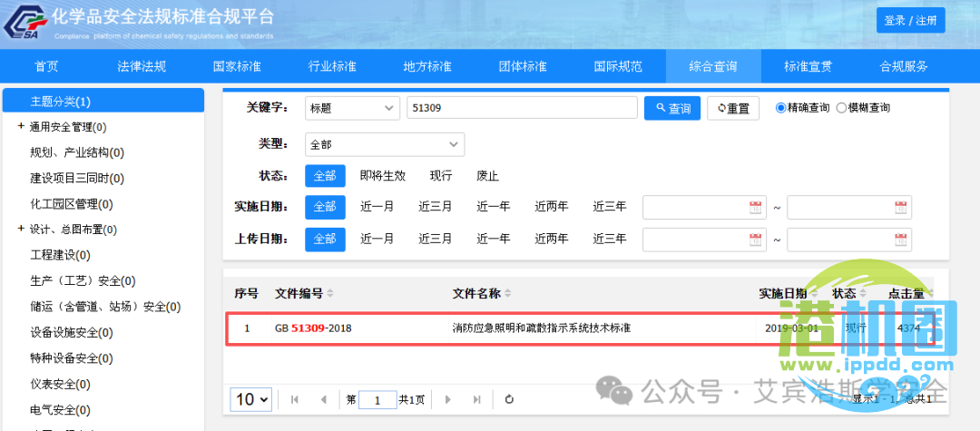This screenshot has width=980, height=431.
Task: Open 法律法规 navigation tab
Action: 142,66
